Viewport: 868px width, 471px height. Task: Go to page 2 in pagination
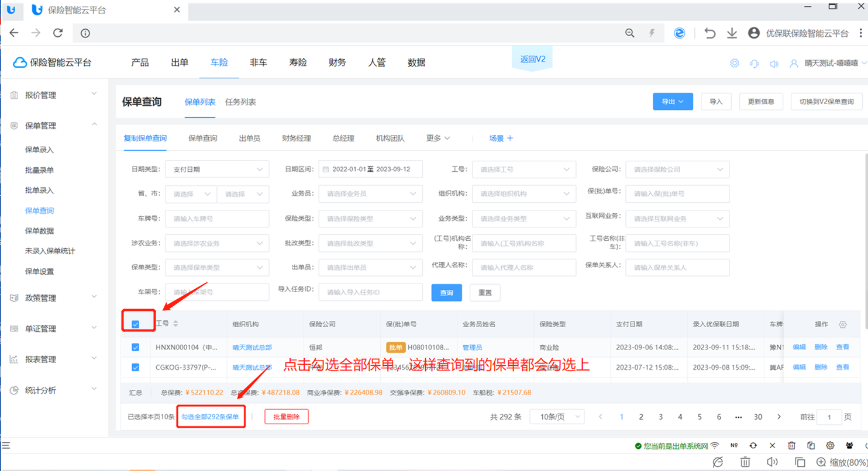point(641,417)
